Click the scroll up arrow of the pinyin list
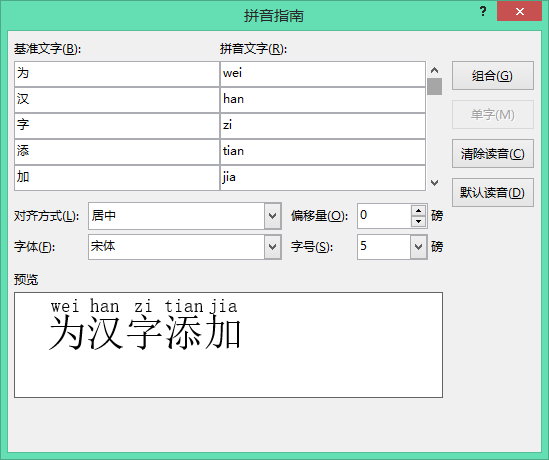Screen dimensions: 549x460 435,70
